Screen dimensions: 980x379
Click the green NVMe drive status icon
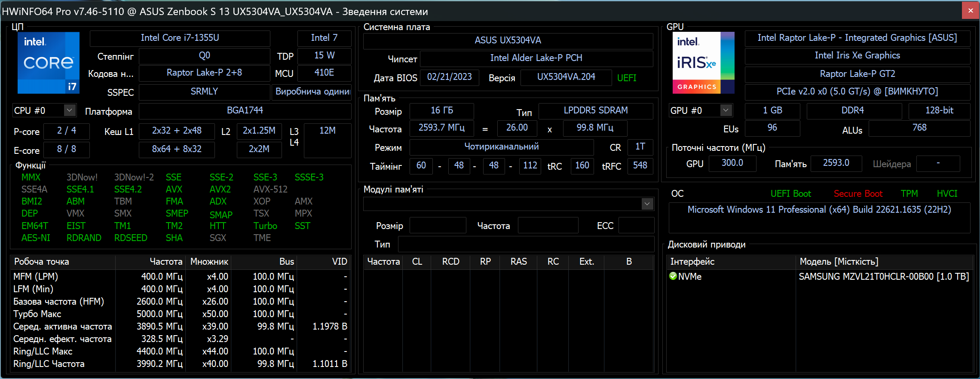point(673,276)
